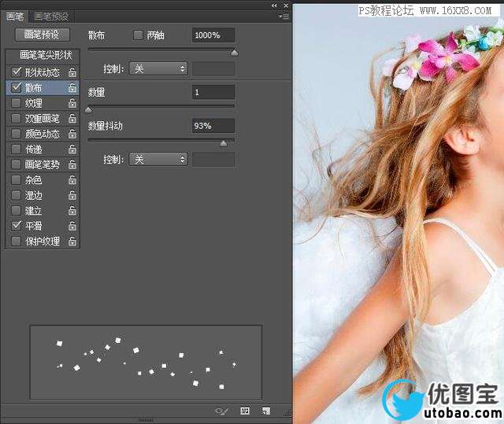This screenshot has height=424, width=504.
Task: Toggle lock icon for 散布 row
Action: pos(72,87)
